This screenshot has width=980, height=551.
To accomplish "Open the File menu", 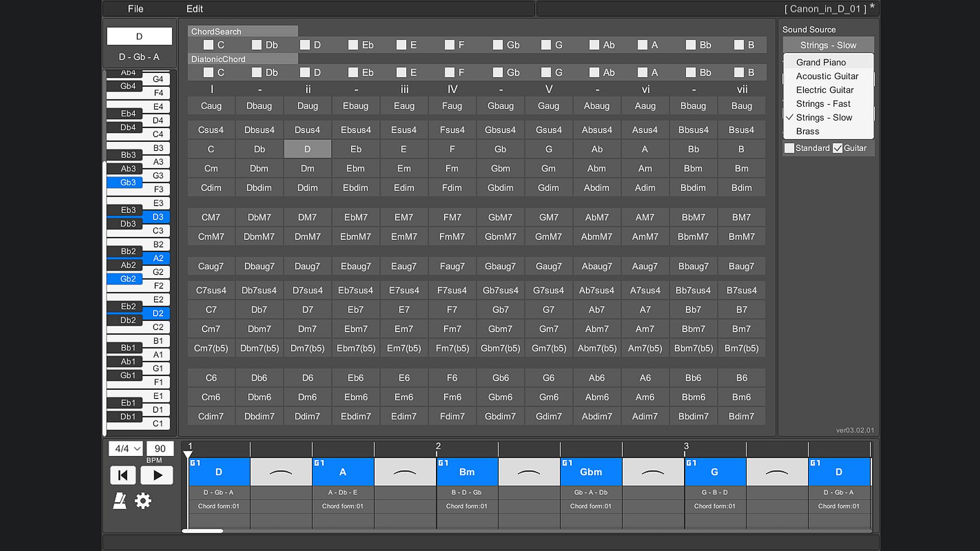I will click(135, 9).
